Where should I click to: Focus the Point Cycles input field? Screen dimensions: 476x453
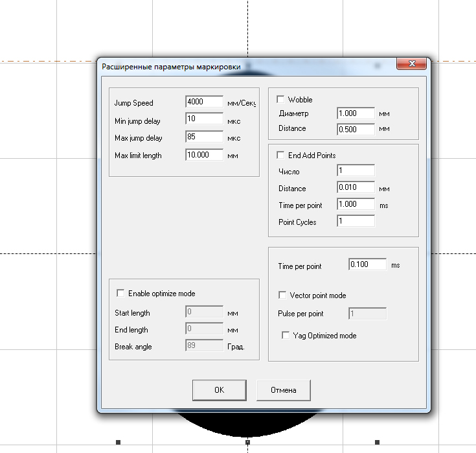pos(356,222)
